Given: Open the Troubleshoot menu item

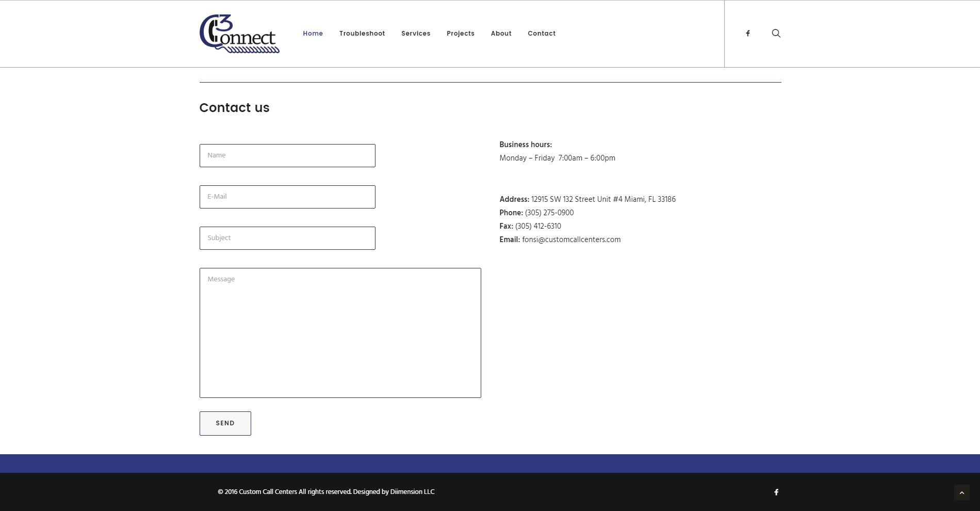Looking at the screenshot, I should point(362,34).
